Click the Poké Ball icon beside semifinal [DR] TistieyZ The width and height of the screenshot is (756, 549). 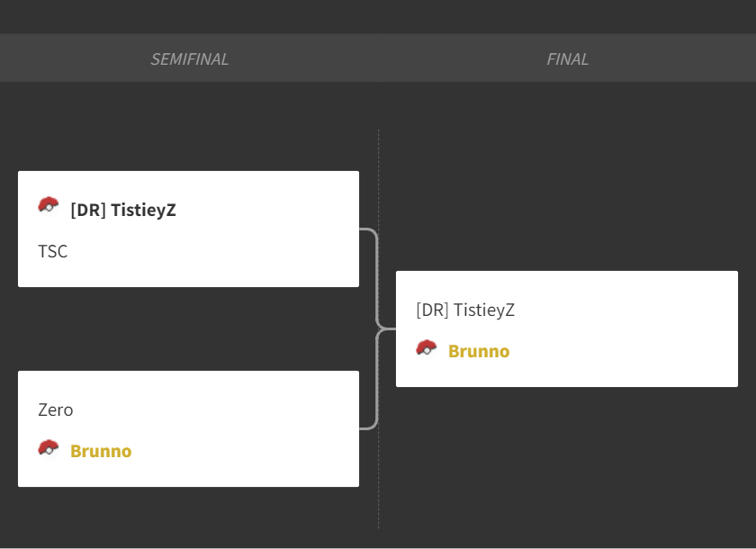pyautogui.click(x=49, y=206)
